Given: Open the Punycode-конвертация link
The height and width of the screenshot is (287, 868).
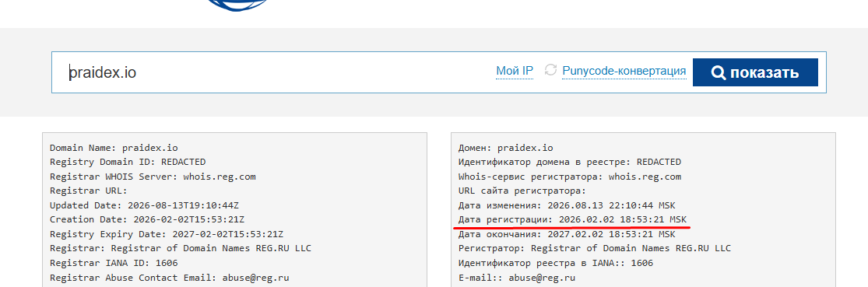Looking at the screenshot, I should (x=624, y=71).
